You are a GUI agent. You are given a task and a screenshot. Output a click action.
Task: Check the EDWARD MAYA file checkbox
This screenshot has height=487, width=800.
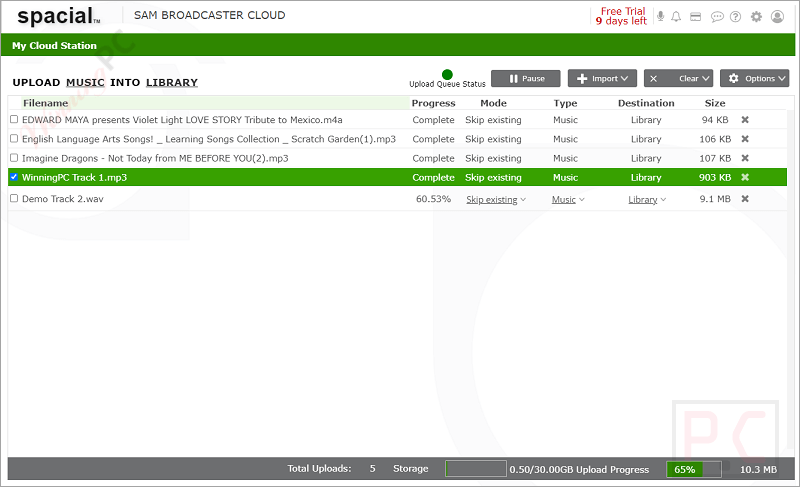click(14, 119)
